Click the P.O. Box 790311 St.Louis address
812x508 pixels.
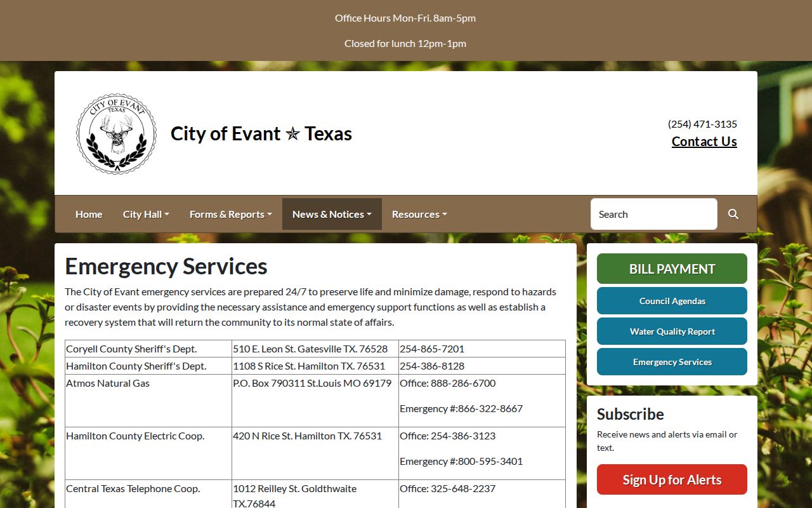[x=312, y=383]
